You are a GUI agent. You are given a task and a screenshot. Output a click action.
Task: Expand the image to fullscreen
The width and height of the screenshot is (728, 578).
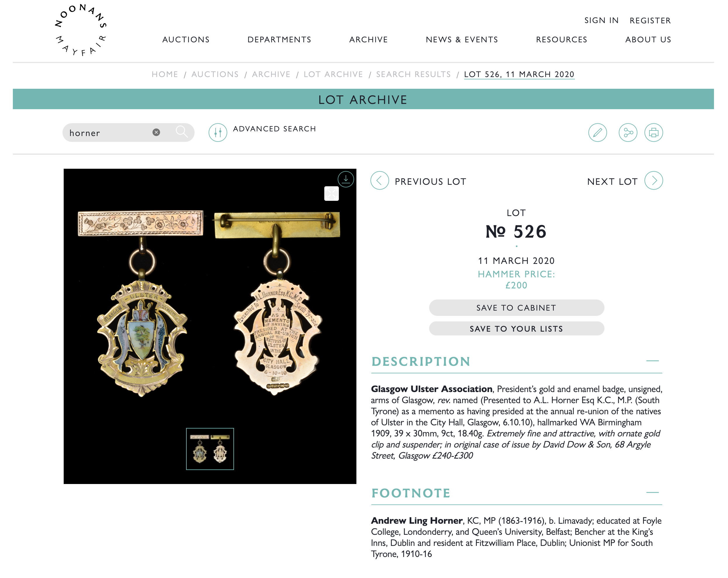(331, 193)
